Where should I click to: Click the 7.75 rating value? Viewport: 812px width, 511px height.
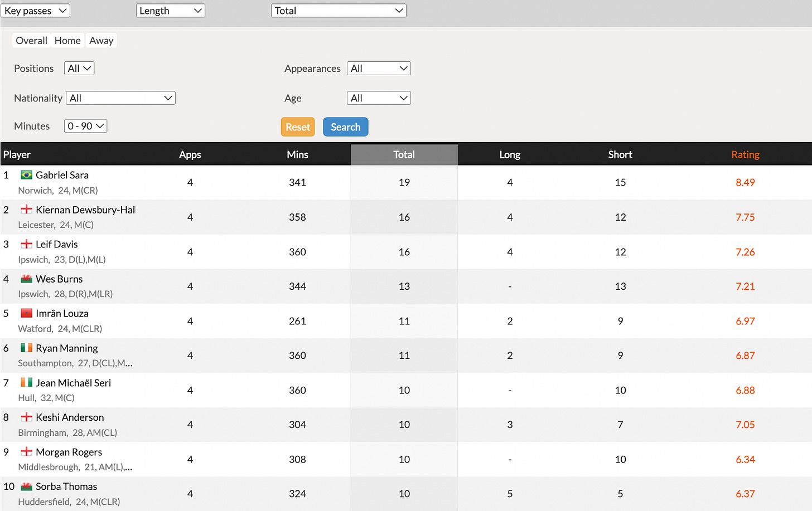tap(745, 217)
